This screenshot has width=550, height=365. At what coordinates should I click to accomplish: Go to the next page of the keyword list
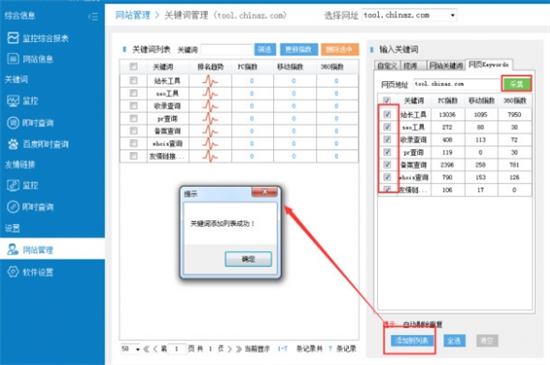click(x=230, y=349)
